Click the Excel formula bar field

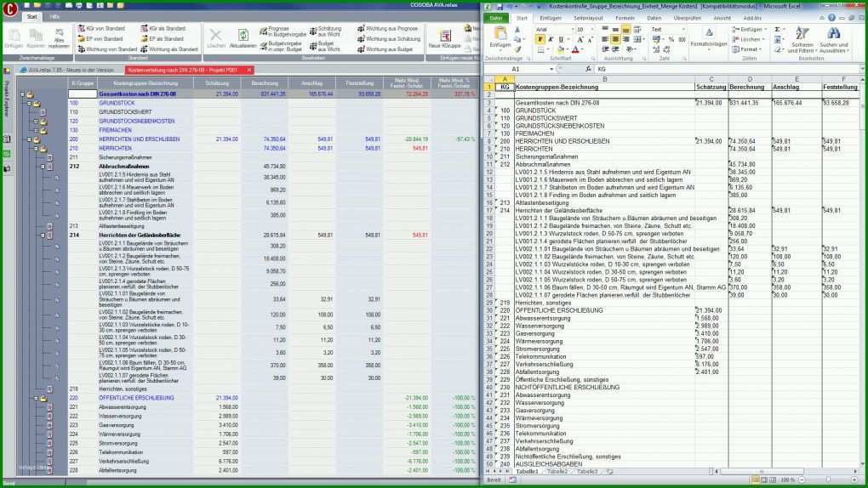point(728,69)
